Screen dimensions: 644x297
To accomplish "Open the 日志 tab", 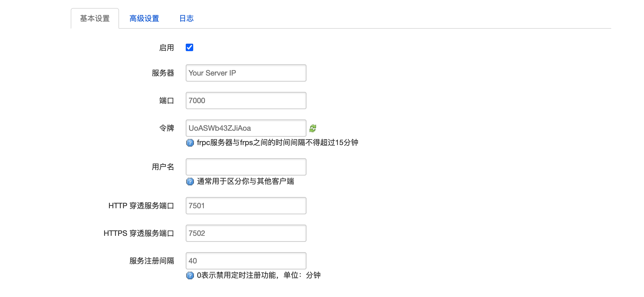I will pos(186,19).
